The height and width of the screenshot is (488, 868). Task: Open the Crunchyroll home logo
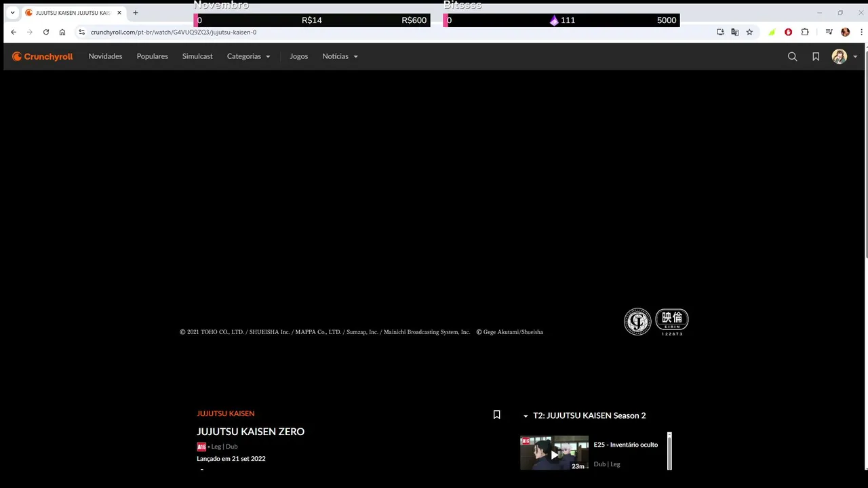42,56
